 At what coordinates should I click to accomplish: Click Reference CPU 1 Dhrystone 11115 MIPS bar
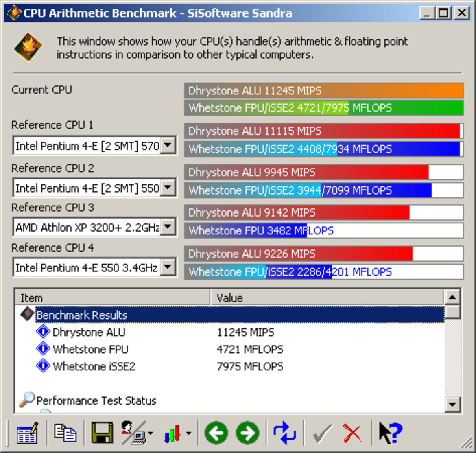tap(323, 131)
